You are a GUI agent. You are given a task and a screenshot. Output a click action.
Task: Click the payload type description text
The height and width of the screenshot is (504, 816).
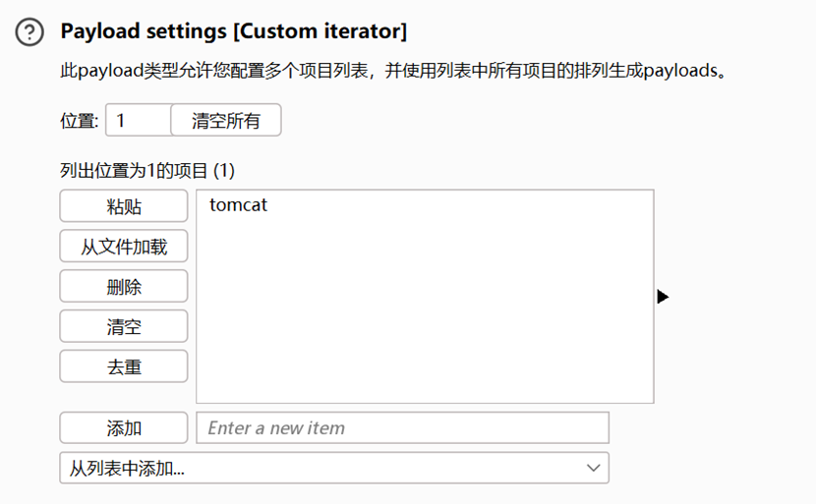[393, 72]
